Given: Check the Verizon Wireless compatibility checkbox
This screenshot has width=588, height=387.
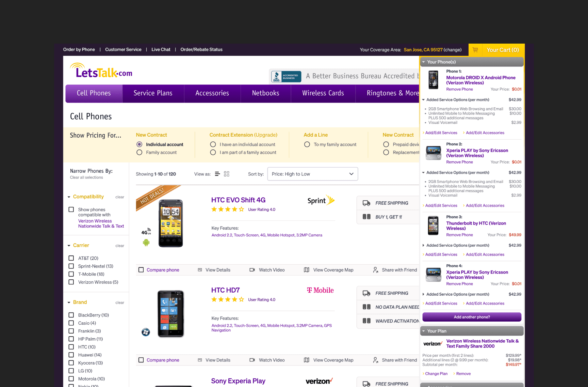Looking at the screenshot, I should pos(71,210).
